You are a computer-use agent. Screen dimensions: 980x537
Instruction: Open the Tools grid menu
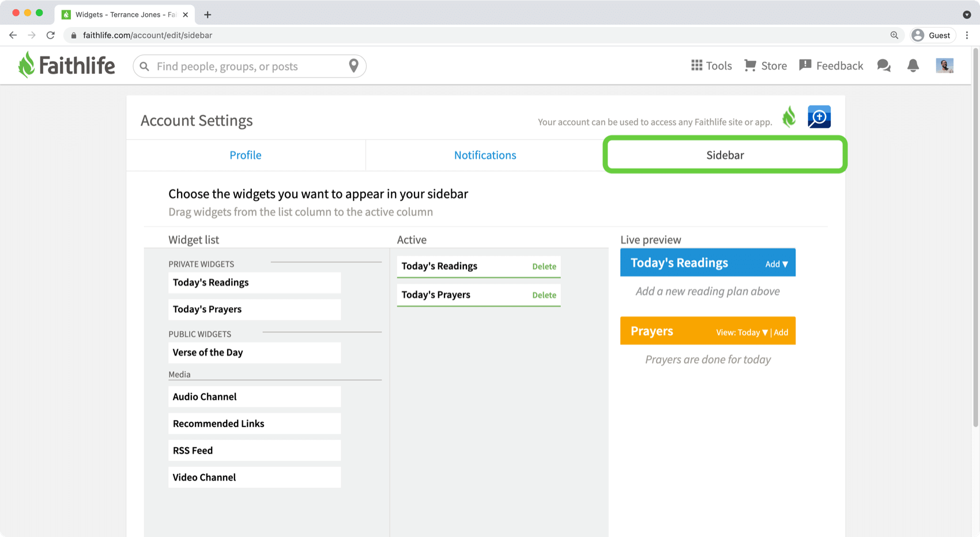(711, 66)
